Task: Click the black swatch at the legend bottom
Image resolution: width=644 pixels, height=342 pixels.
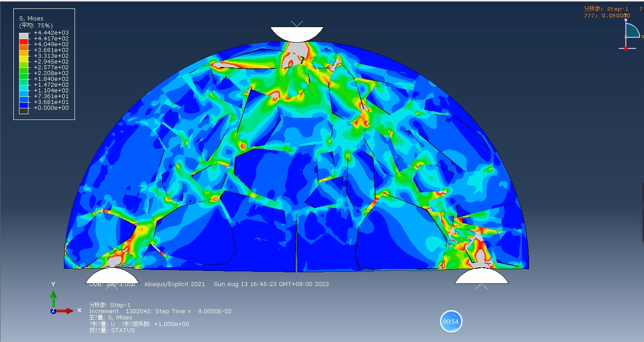Action: click(x=24, y=111)
